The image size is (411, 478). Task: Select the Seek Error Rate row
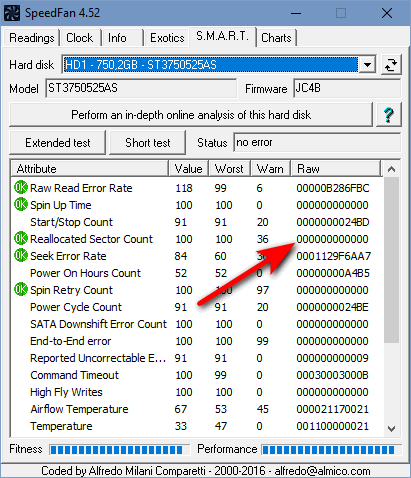pyautogui.click(x=197, y=256)
